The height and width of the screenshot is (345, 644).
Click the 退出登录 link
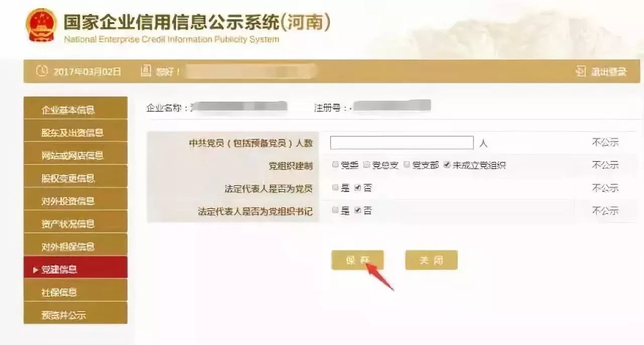point(609,72)
